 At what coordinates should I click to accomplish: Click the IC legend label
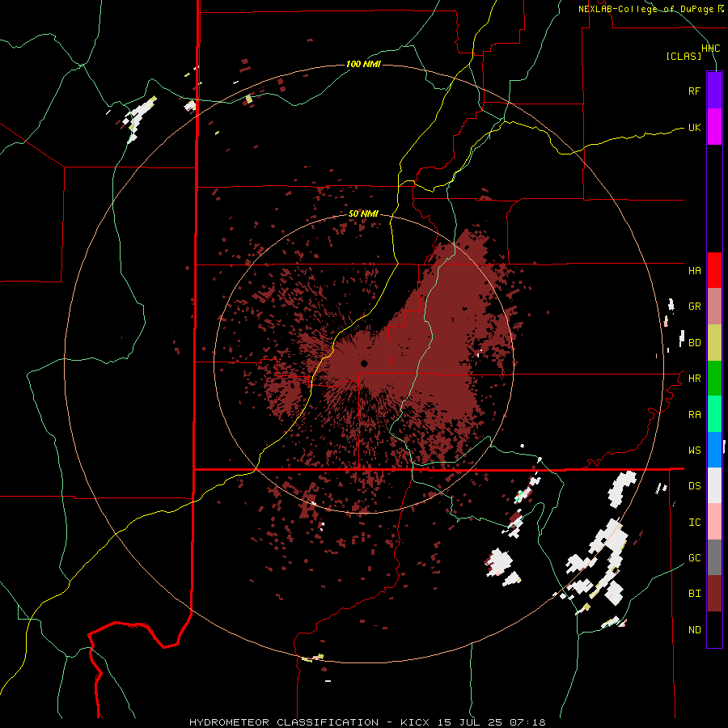click(694, 523)
